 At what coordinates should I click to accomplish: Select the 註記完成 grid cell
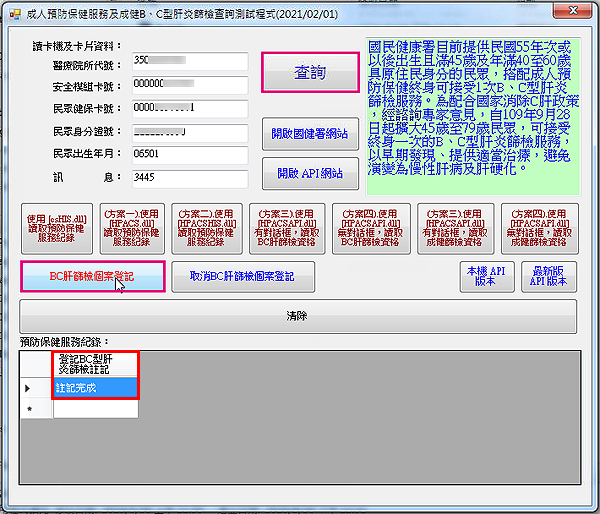[95, 388]
